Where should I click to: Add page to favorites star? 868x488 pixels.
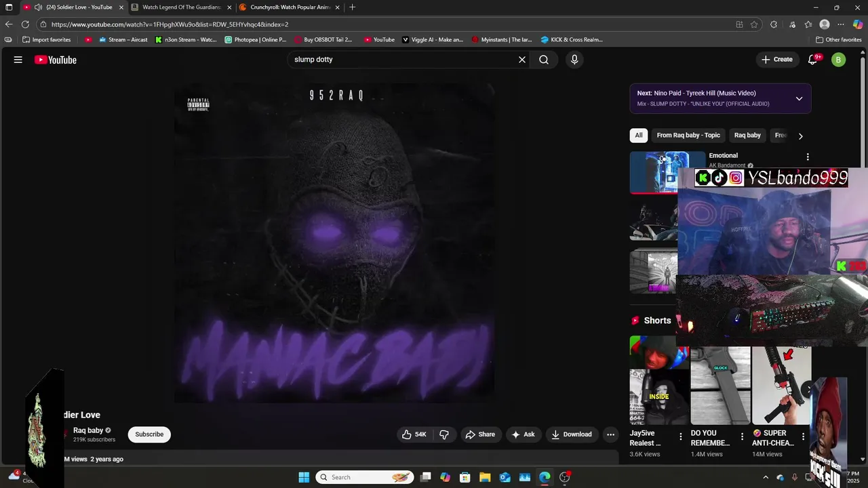(754, 24)
